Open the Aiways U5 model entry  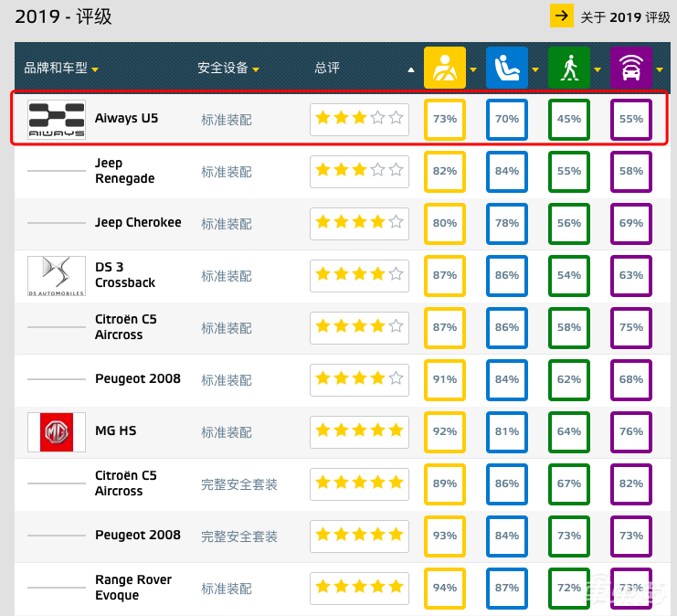[126, 119]
